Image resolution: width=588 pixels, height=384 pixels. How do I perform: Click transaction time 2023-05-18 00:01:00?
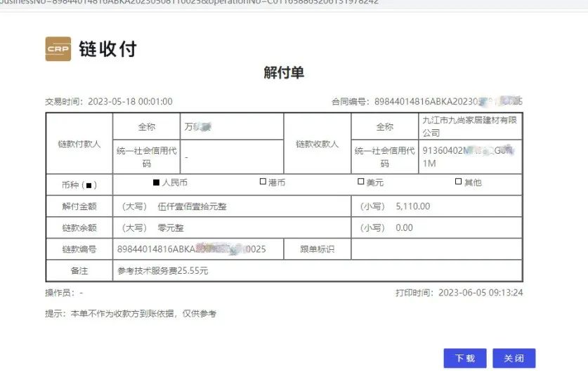coord(130,102)
